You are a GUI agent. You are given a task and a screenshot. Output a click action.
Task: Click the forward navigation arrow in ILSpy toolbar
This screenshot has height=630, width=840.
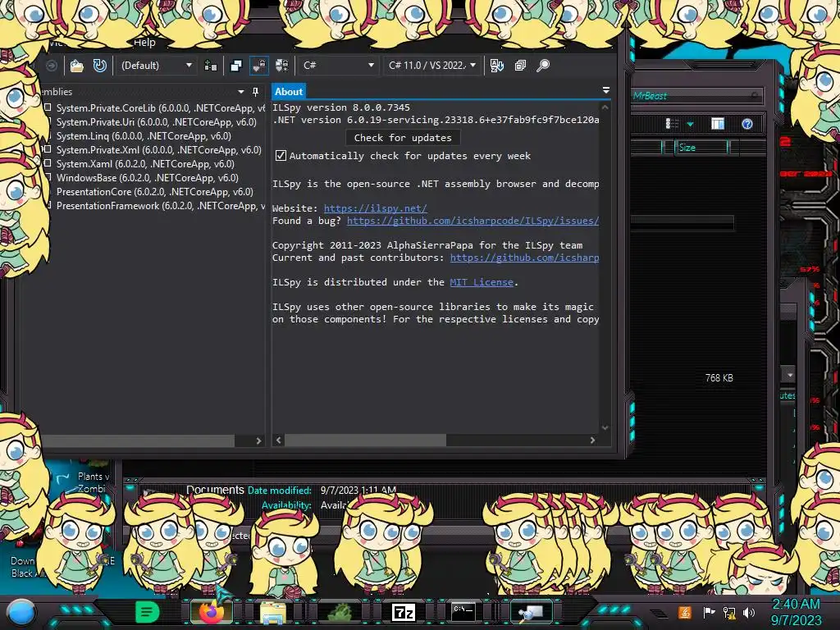[52, 66]
